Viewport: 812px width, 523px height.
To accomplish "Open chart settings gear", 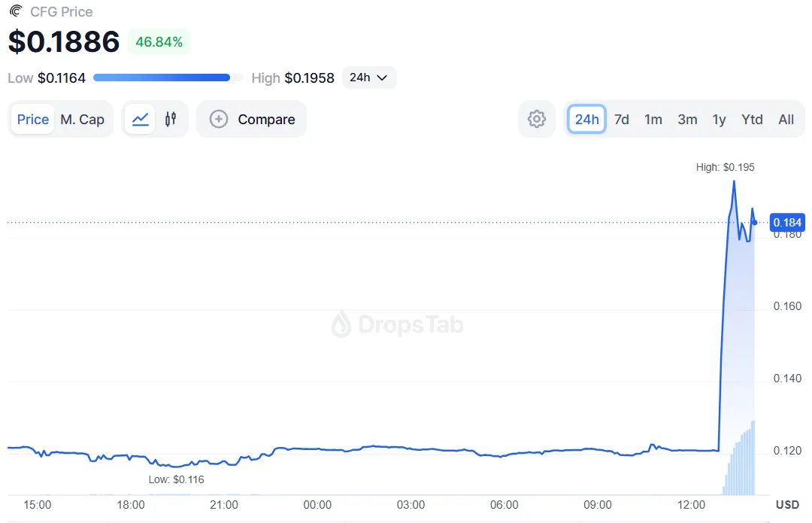I will click(x=536, y=119).
